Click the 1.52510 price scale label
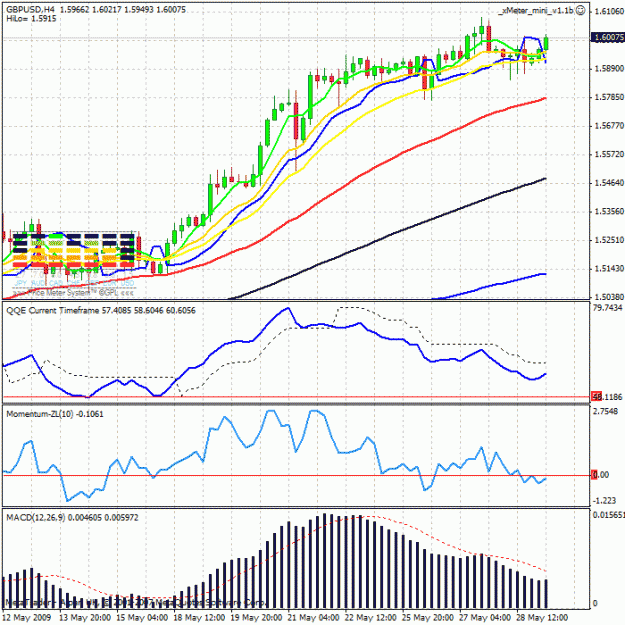The height and width of the screenshot is (625, 625). tap(609, 240)
